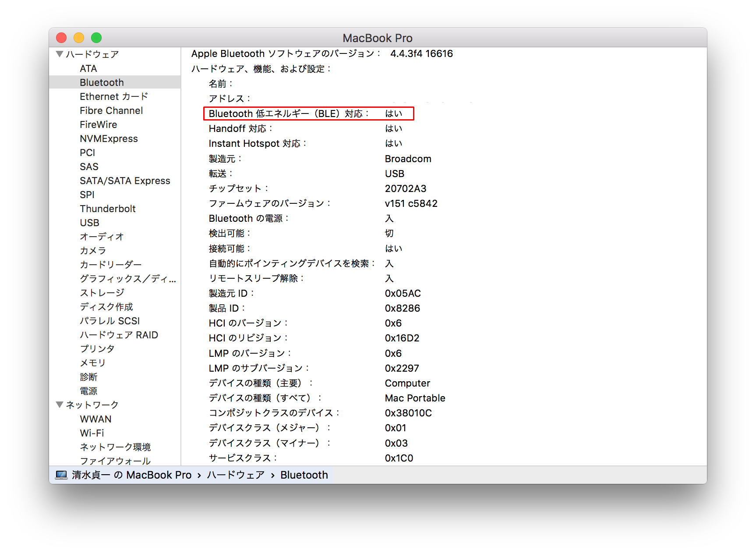Screen dimensions: 756x554
Task: Show the Wi-Fi network information
Action: click(x=92, y=433)
